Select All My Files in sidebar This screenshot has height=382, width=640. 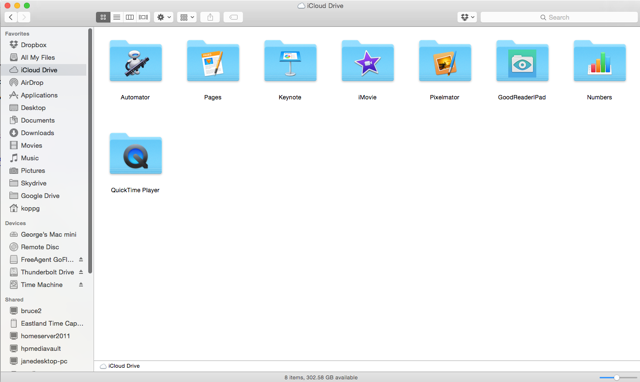pyautogui.click(x=44, y=58)
